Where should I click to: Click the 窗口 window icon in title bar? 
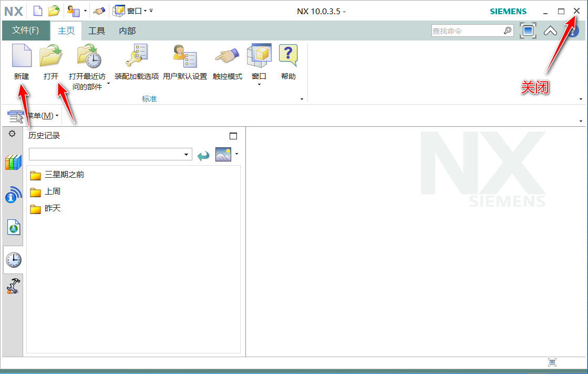point(119,11)
